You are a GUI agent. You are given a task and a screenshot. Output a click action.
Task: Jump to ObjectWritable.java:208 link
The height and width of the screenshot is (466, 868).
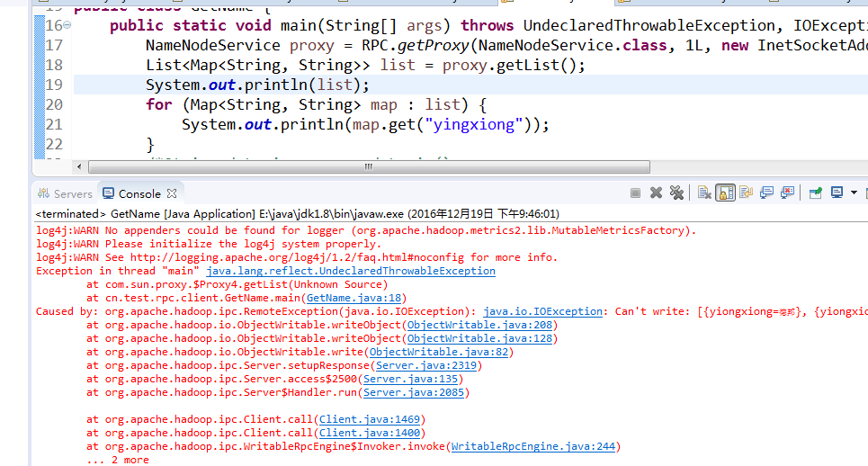click(480, 325)
